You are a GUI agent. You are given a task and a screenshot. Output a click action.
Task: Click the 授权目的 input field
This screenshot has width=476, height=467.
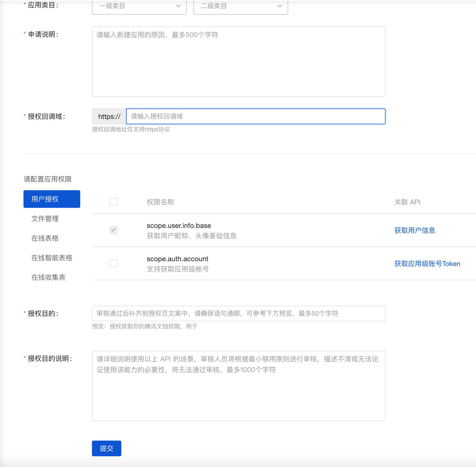[238, 313]
